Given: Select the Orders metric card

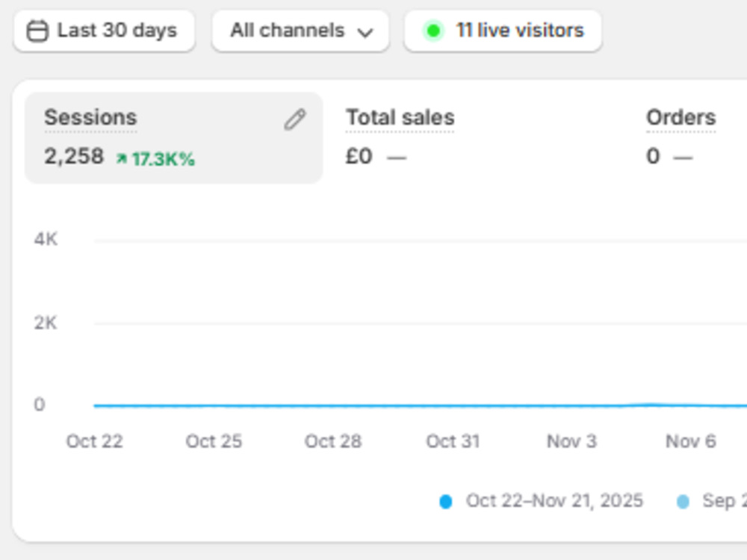Looking at the screenshot, I should (691, 138).
